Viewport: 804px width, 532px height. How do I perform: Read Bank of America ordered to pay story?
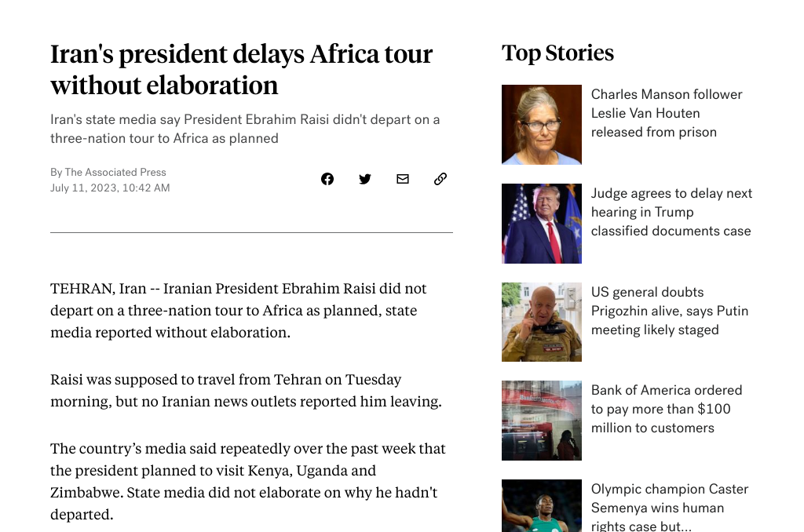click(666, 409)
